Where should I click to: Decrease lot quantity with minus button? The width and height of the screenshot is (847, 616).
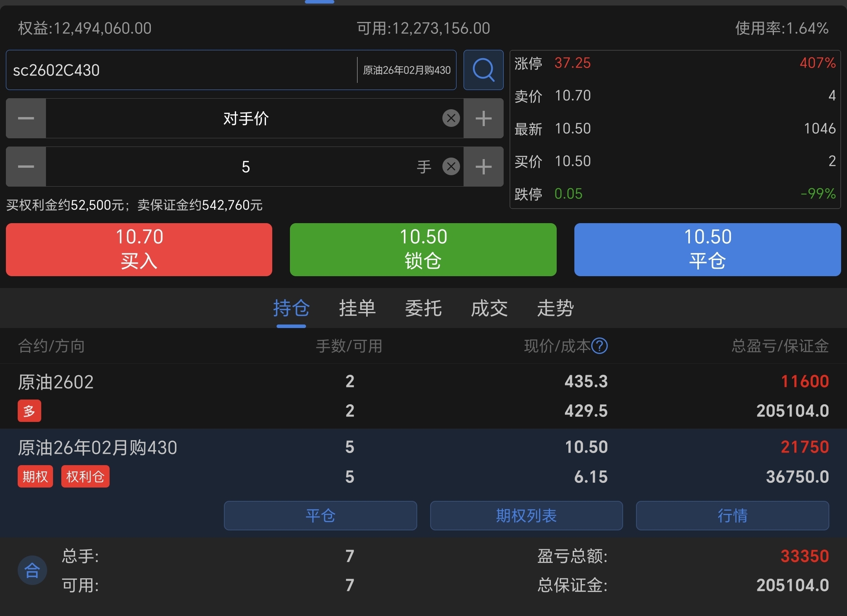click(26, 167)
